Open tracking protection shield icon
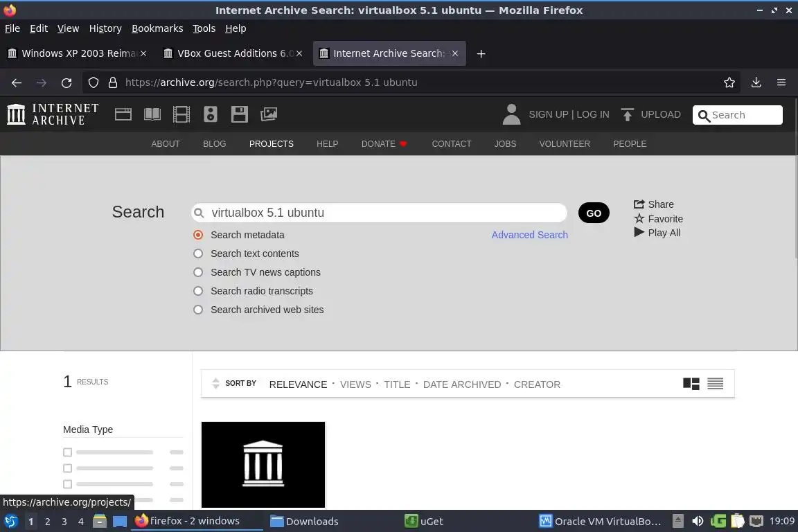This screenshot has height=532, width=798. tap(93, 82)
